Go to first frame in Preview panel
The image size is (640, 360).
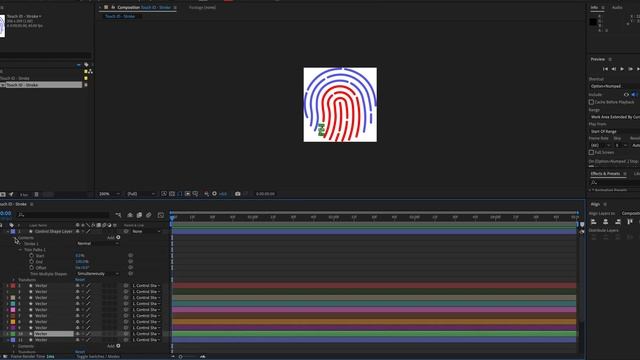(x=605, y=69)
